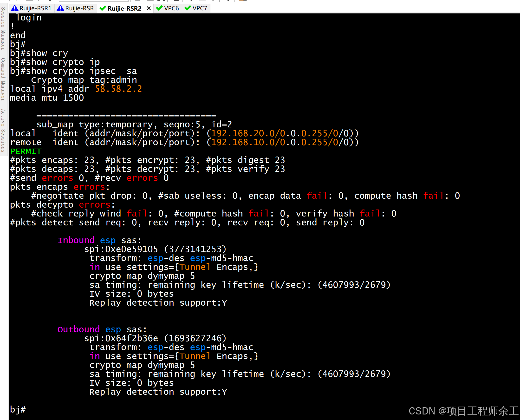Close the Ruijie-RSR2 tab with X
Screen dimensions: 520x420
(x=149, y=8)
